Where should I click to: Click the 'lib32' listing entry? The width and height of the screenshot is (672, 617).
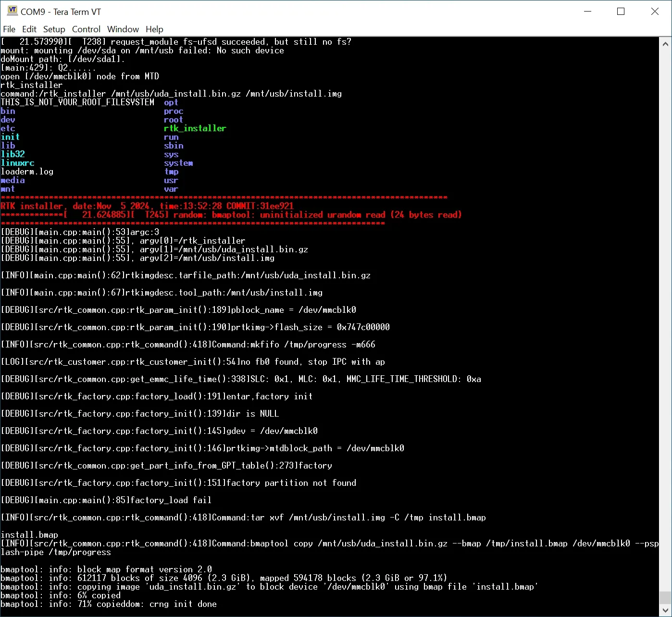click(12, 154)
